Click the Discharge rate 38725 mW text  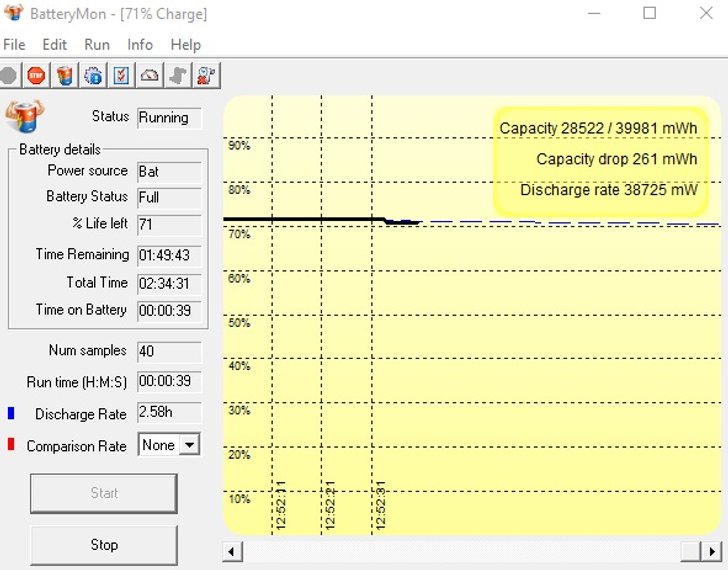coord(609,190)
